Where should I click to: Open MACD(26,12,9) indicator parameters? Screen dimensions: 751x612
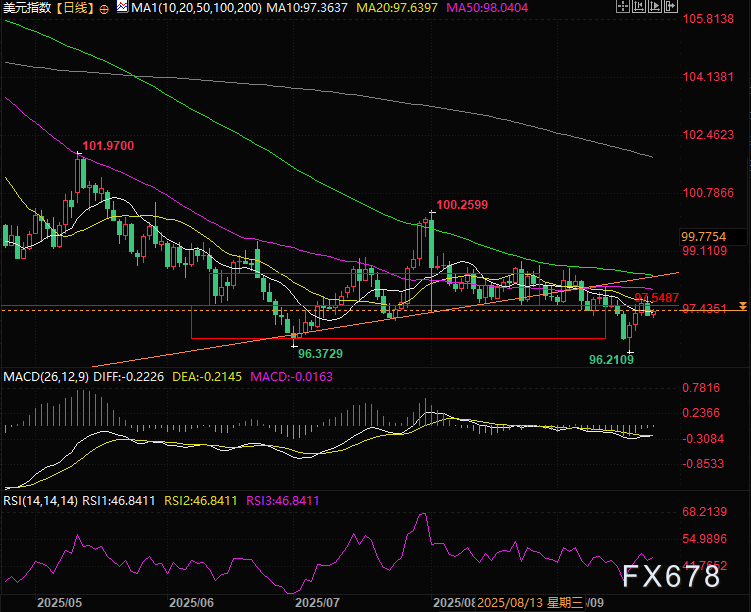point(43,377)
